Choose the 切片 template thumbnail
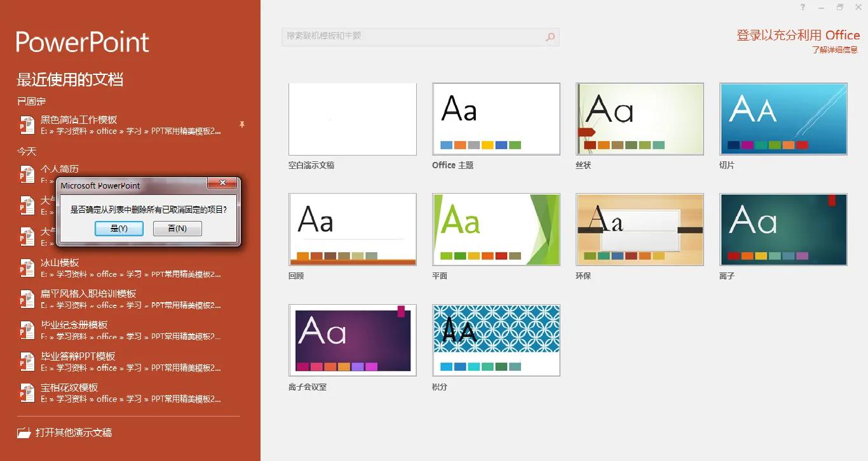This screenshot has height=461, width=868. click(783, 119)
